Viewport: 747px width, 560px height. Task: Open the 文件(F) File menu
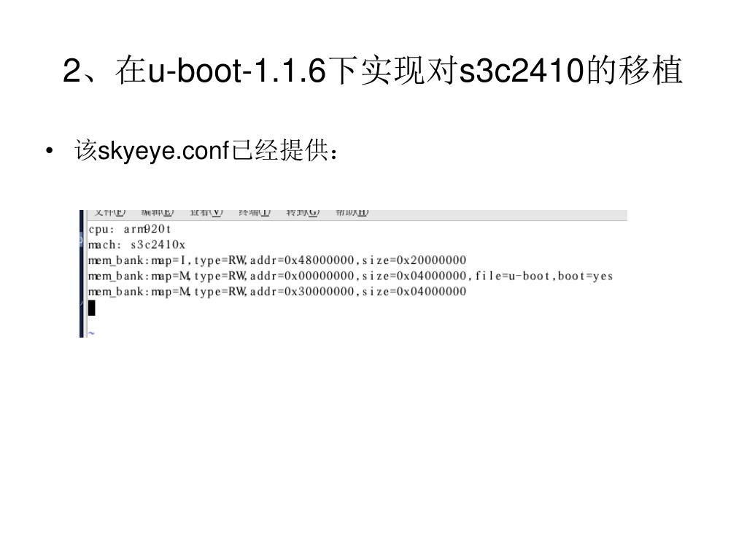tap(109, 212)
